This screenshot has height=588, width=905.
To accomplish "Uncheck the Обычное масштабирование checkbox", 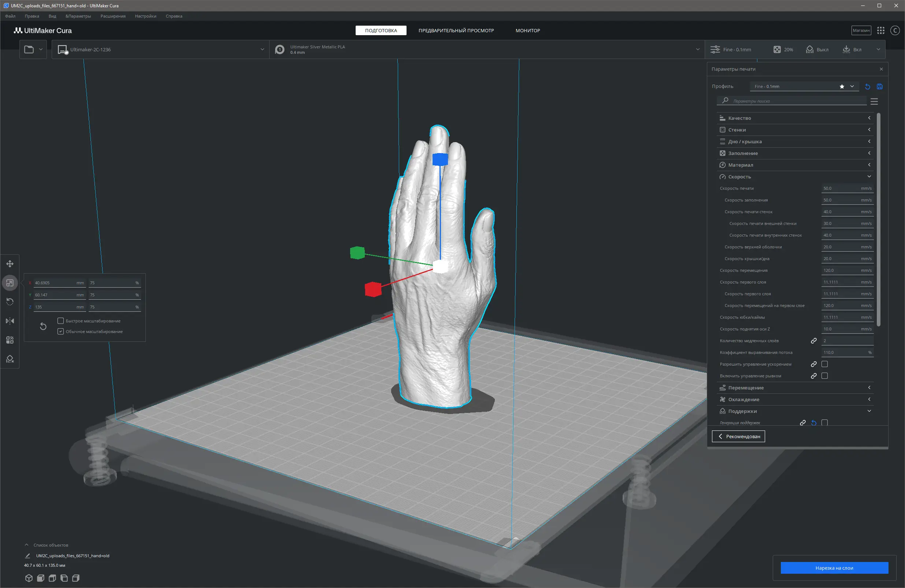I will (60, 331).
